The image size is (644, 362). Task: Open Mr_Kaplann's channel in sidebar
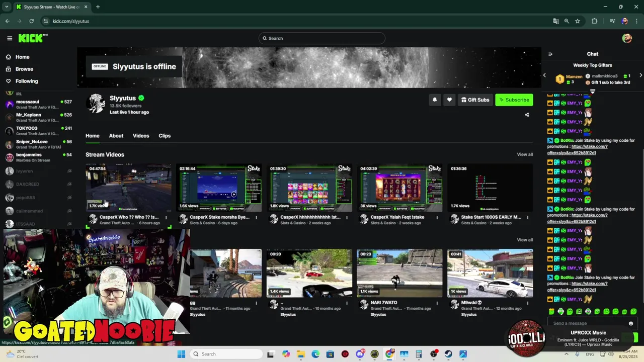click(x=39, y=117)
